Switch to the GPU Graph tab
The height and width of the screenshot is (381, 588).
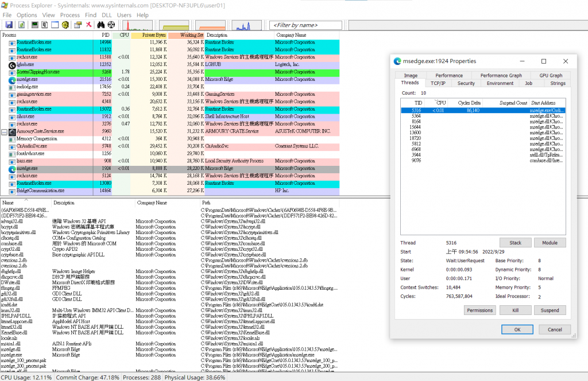click(551, 75)
